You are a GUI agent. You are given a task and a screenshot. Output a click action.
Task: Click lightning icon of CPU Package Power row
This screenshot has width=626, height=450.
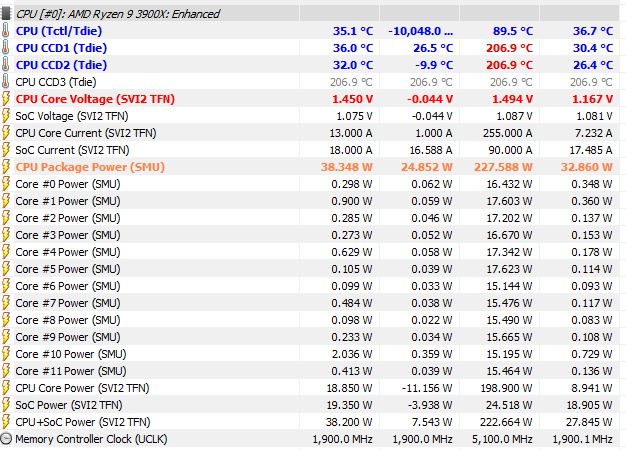coord(6,167)
